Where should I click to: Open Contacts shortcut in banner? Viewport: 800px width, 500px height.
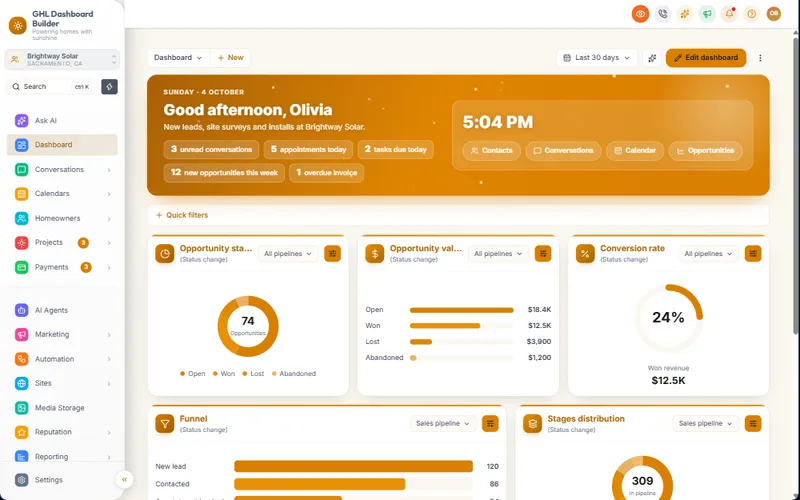pos(491,151)
